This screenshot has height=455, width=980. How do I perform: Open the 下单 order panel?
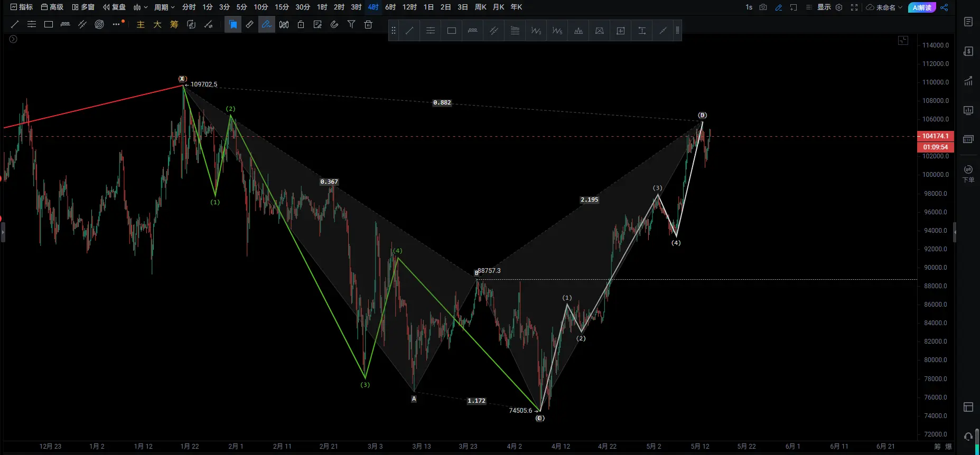click(x=968, y=174)
